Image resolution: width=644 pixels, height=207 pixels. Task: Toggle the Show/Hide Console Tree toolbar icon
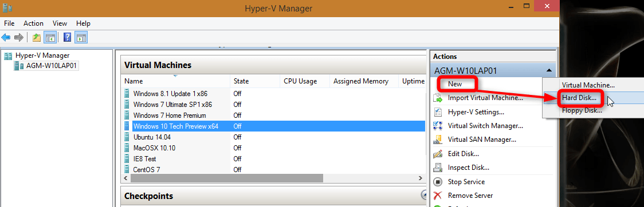[x=50, y=38]
